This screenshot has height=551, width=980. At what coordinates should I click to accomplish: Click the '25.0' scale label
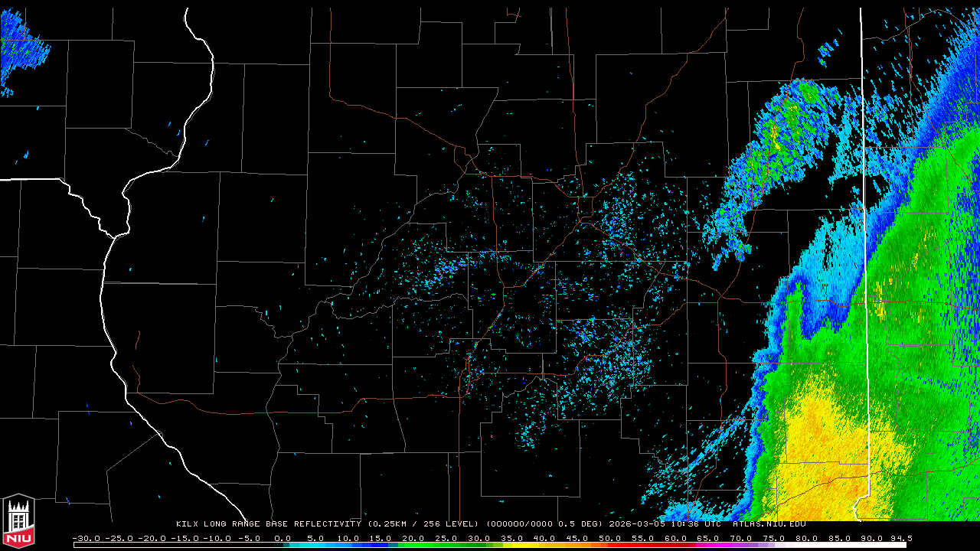click(x=446, y=538)
